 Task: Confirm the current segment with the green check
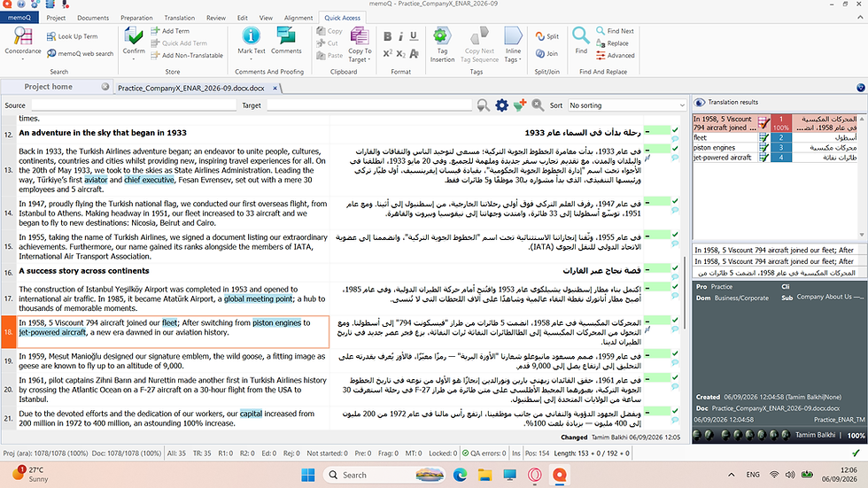coord(134,36)
